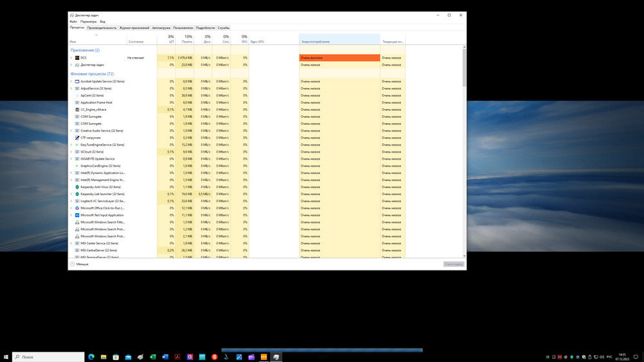Click the Kaspersky Lab launcher icon
The image size is (644, 362).
coord(77,194)
